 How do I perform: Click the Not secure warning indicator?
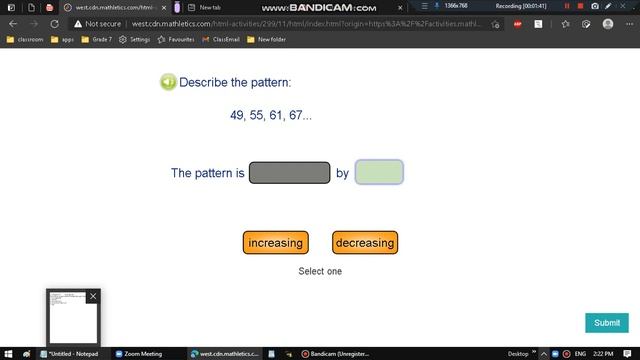click(x=97, y=24)
